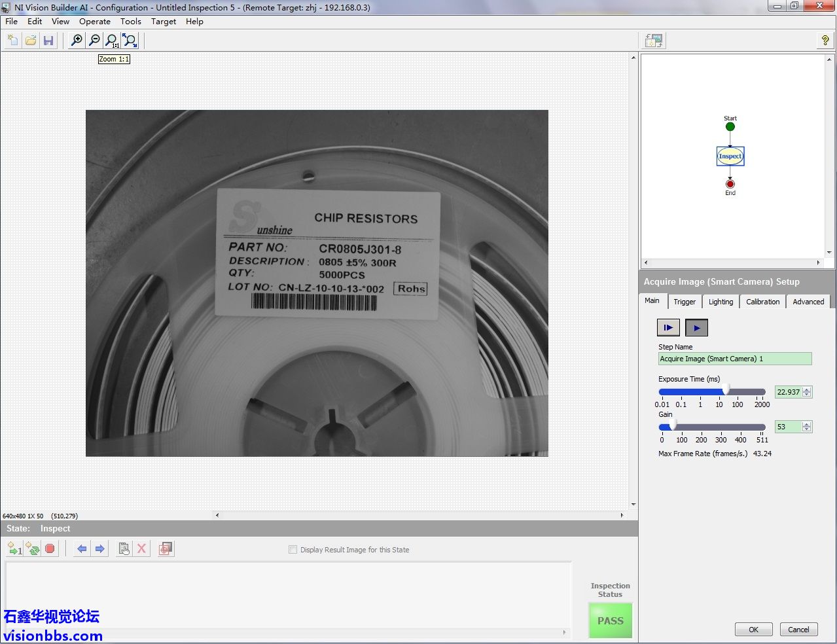
Task: Toggle the inspection view icon in the top toolbar
Action: point(654,41)
